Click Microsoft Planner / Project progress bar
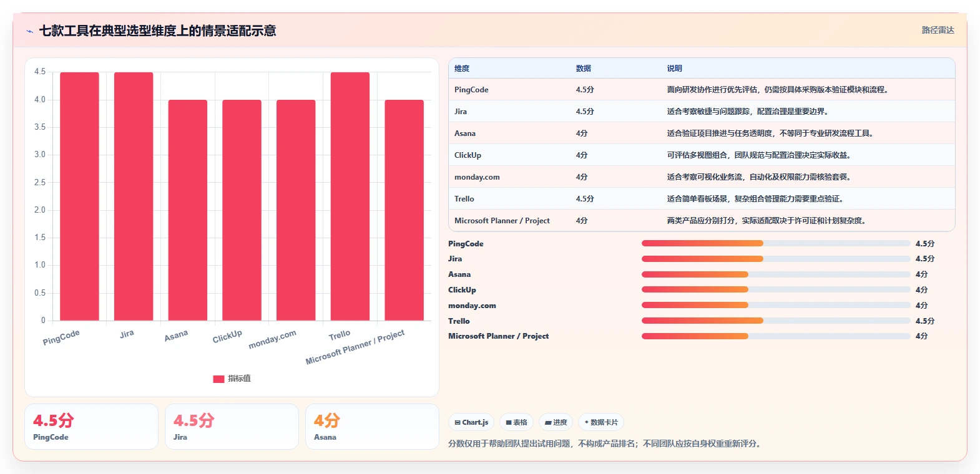 pos(776,336)
